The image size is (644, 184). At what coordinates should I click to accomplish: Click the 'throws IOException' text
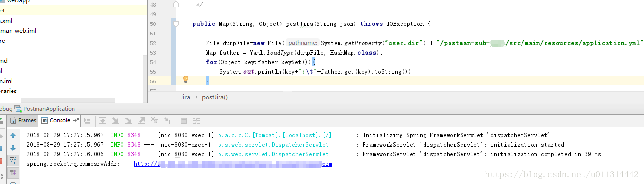pyautogui.click(x=392, y=24)
